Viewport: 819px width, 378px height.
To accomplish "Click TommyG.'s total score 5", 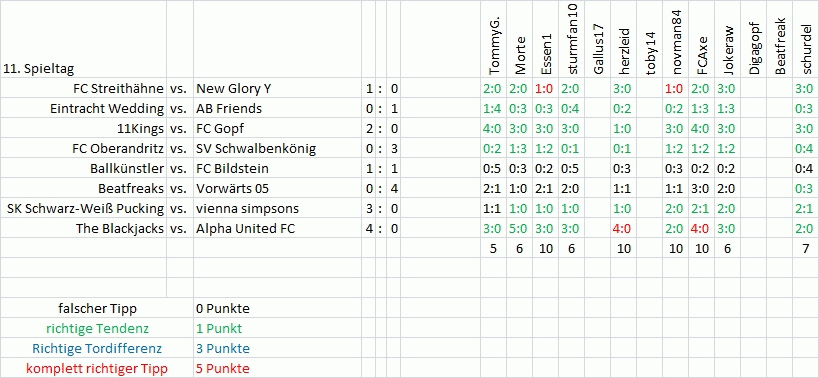I will [493, 249].
